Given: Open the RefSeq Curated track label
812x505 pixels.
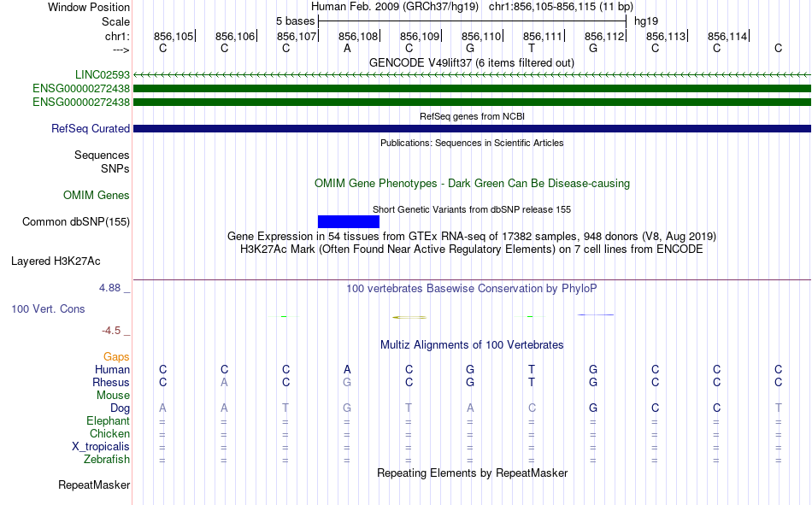Looking at the screenshot, I should 91,128.
